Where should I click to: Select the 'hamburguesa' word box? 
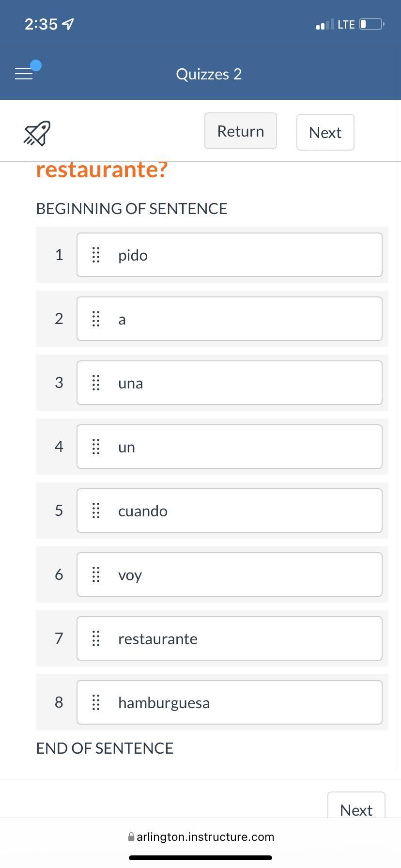point(229,702)
